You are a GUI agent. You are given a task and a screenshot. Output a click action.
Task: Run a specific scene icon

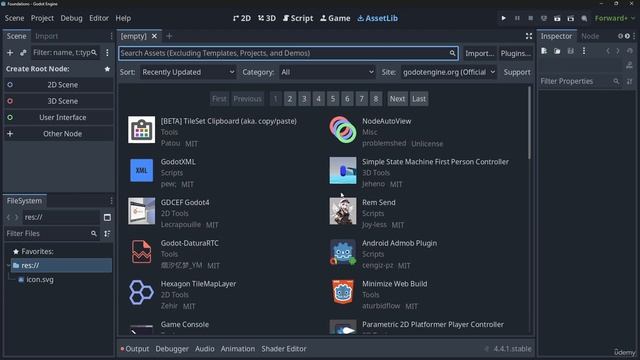571,18
